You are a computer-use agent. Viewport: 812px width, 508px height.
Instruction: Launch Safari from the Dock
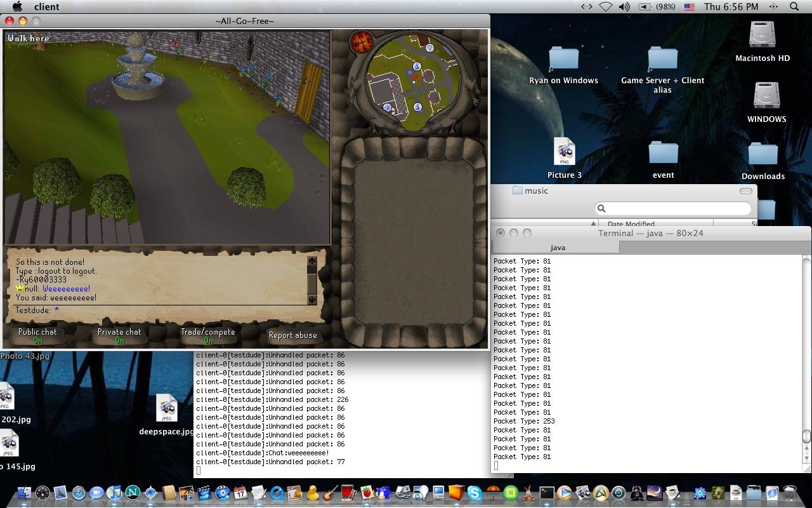(79, 493)
